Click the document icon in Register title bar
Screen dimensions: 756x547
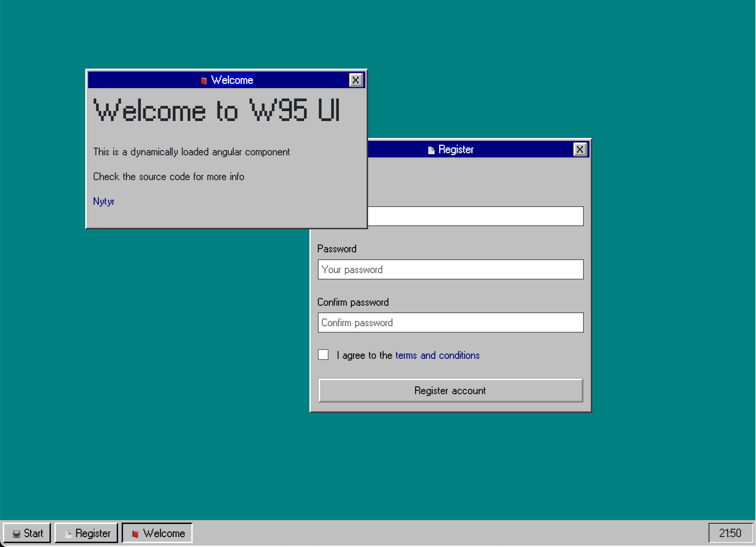(x=431, y=150)
